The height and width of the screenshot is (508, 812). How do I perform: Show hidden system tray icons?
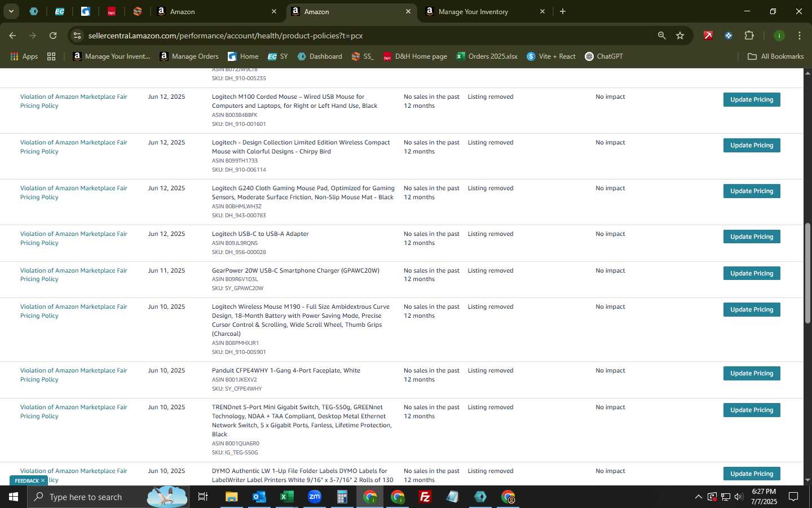pos(698,497)
